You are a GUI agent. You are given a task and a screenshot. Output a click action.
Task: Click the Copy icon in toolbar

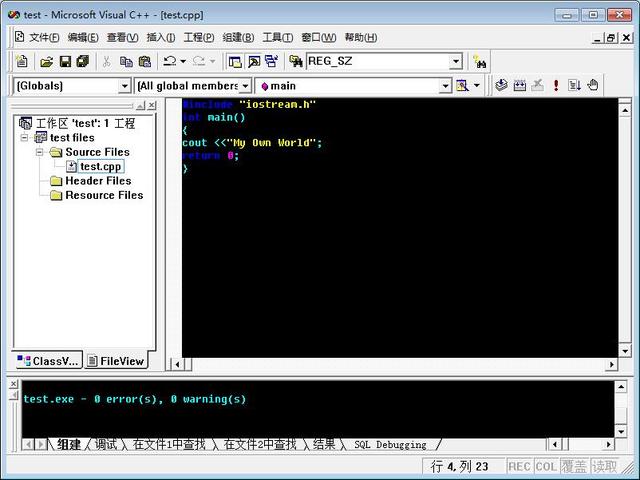[126, 62]
